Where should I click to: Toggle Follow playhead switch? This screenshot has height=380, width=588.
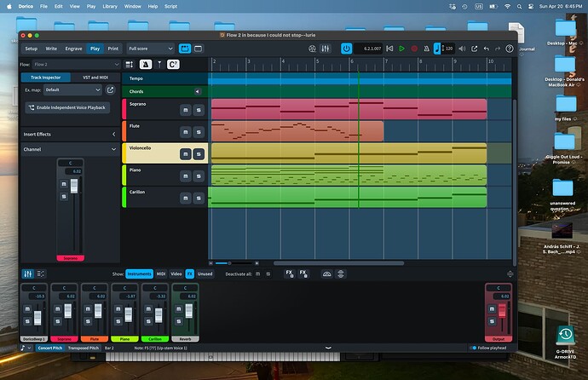473,348
